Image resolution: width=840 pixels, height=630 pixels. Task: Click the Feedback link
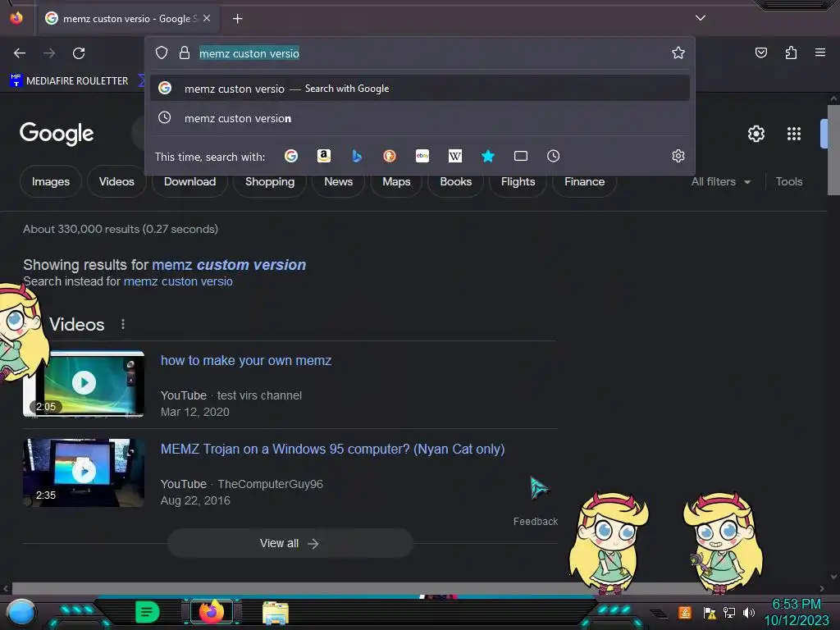(535, 521)
